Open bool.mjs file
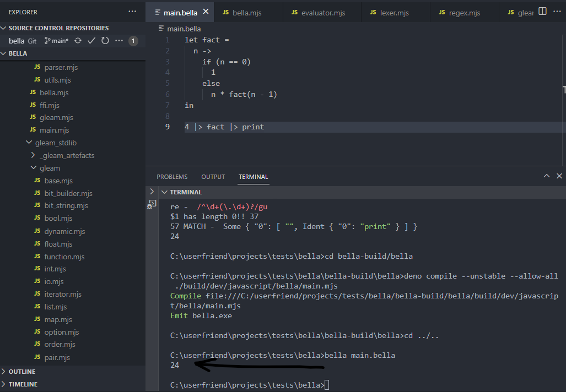Image resolution: width=566 pixels, height=392 pixels. [58, 218]
